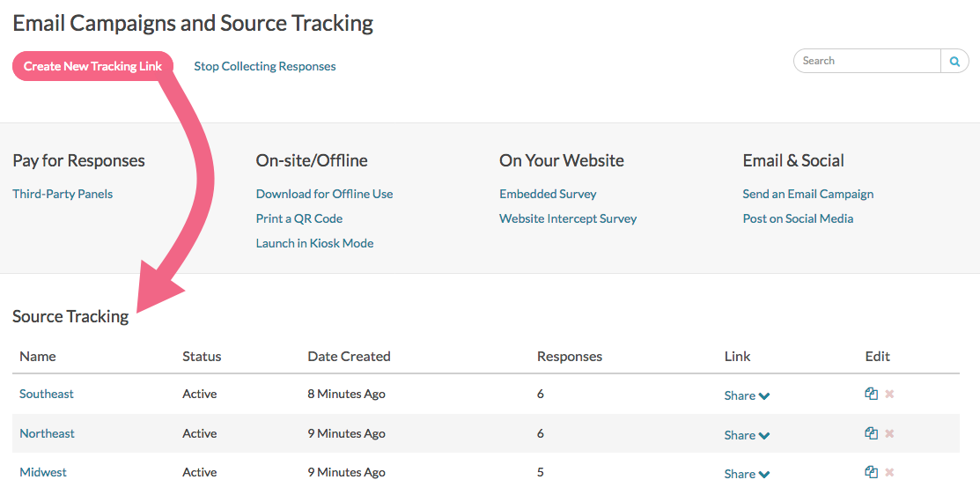Viewport: 980px width, 502px height.
Task: Open the Northeast Share dropdown
Action: click(x=747, y=435)
